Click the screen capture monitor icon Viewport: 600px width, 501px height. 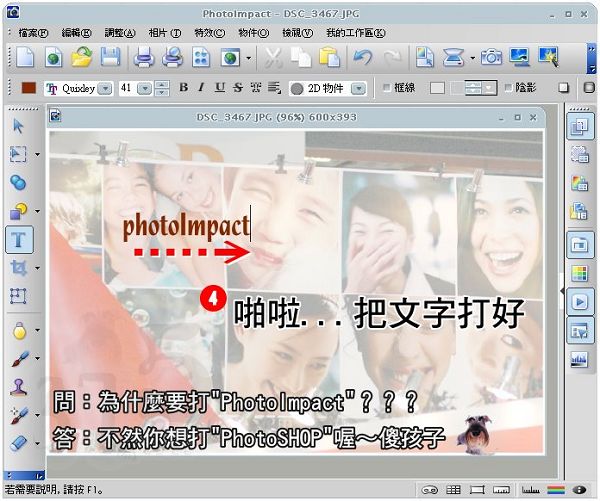[x=520, y=58]
